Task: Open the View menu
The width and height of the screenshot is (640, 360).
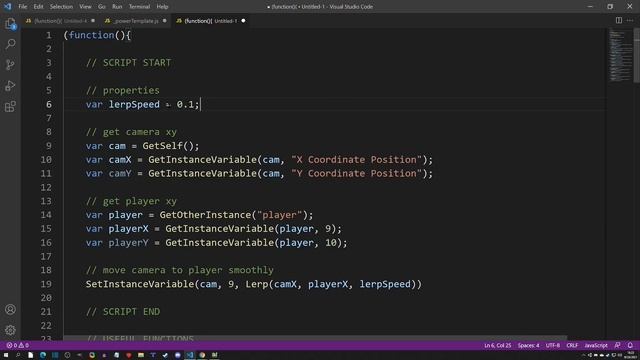Action: pyautogui.click(x=85, y=7)
